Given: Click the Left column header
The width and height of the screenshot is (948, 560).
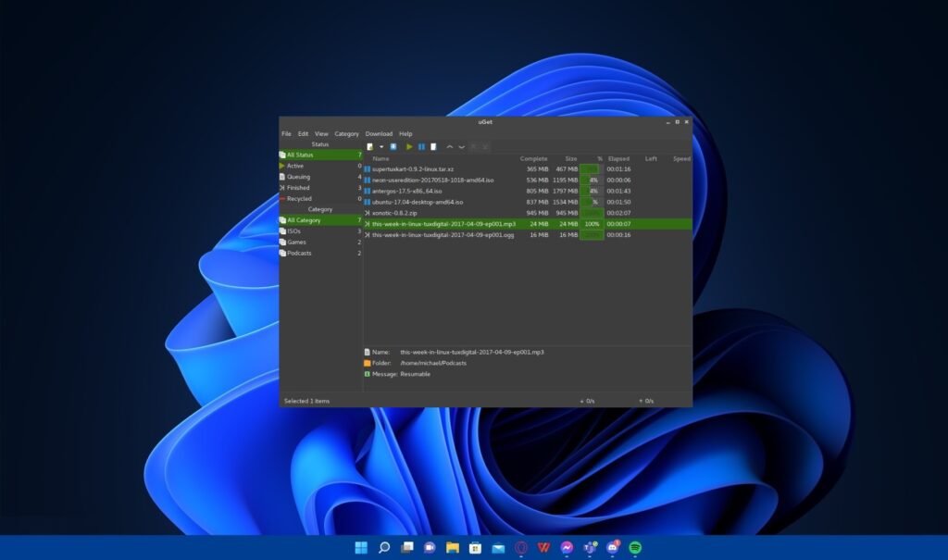Looking at the screenshot, I should click(651, 158).
